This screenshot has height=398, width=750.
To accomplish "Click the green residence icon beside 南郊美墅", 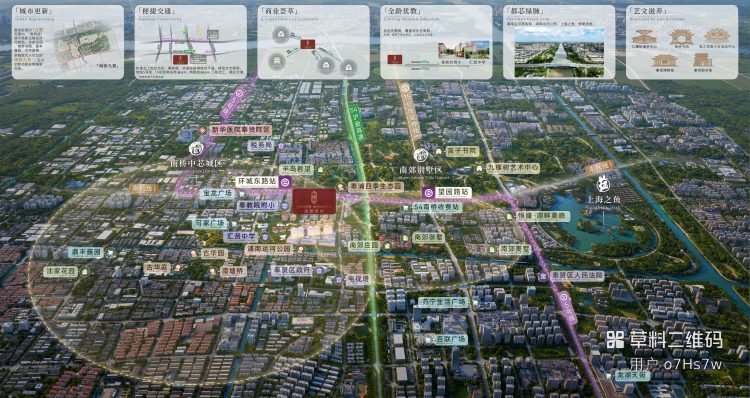I will coord(492,249).
